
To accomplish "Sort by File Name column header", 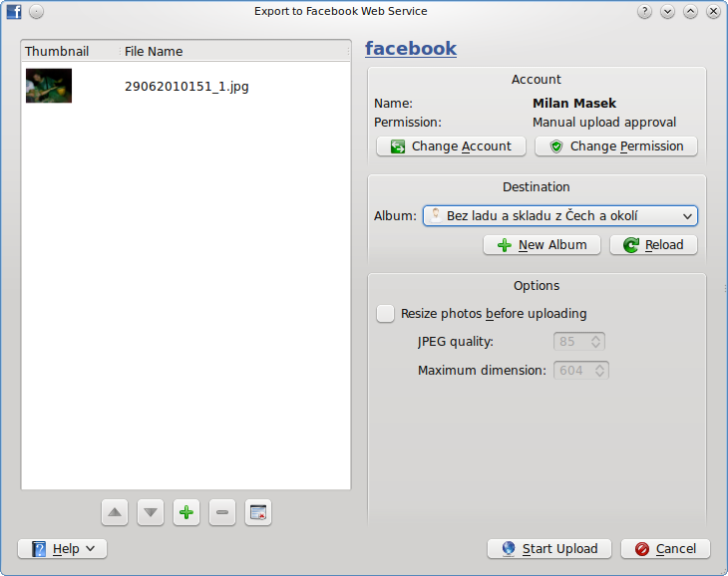I will pyautogui.click(x=234, y=52).
